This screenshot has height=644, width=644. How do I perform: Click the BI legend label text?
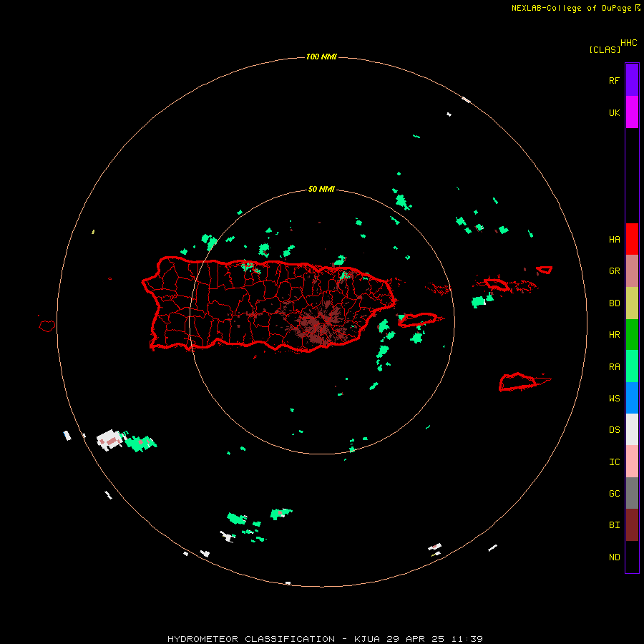point(614,525)
